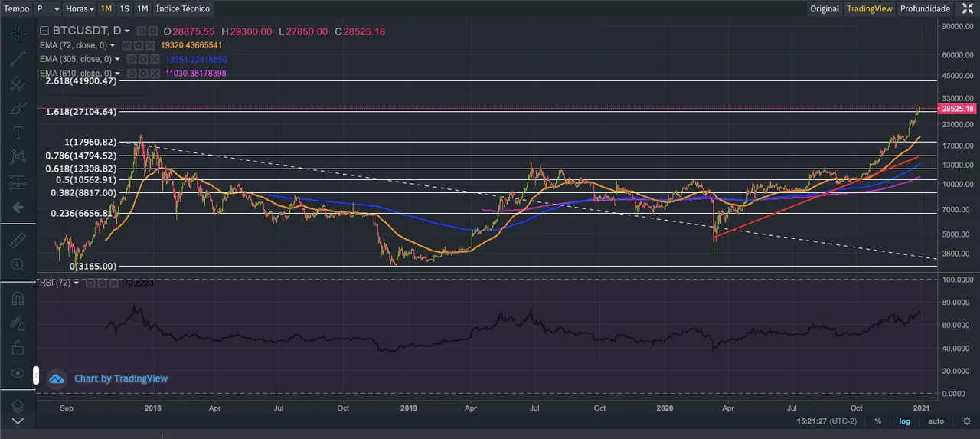Activate the zoom in magnifier tool
The width and height of the screenshot is (980, 439).
18,264
